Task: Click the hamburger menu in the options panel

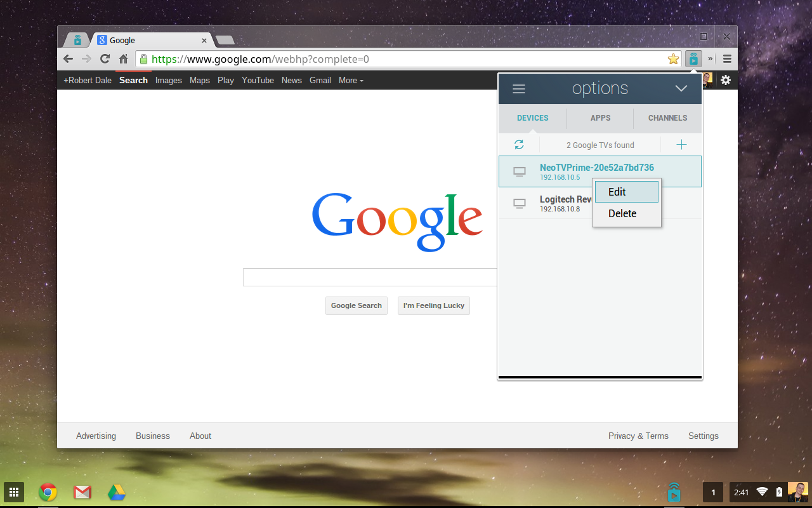Action: tap(518, 88)
